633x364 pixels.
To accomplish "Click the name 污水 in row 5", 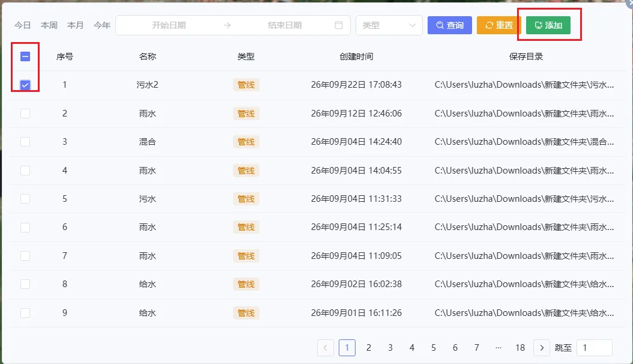I will (147, 199).
